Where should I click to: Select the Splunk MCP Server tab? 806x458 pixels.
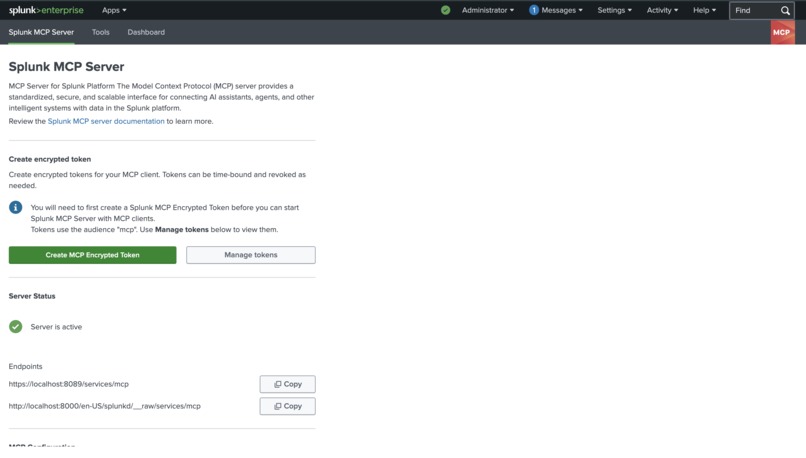tap(41, 32)
